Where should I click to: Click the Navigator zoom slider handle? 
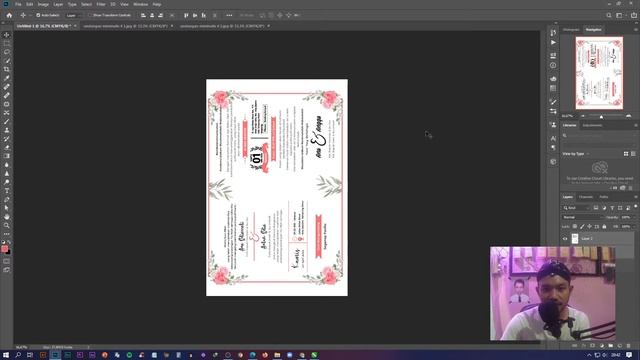point(601,117)
